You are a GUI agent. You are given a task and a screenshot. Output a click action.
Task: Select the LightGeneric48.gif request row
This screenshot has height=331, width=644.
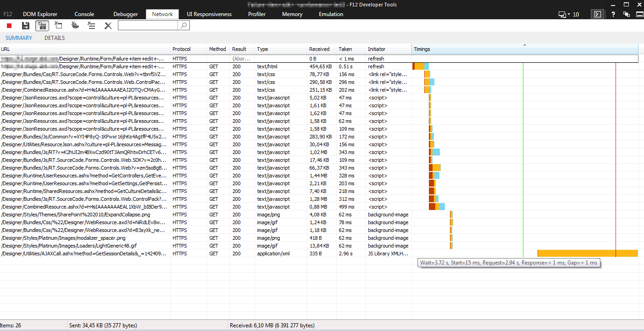pos(319,246)
